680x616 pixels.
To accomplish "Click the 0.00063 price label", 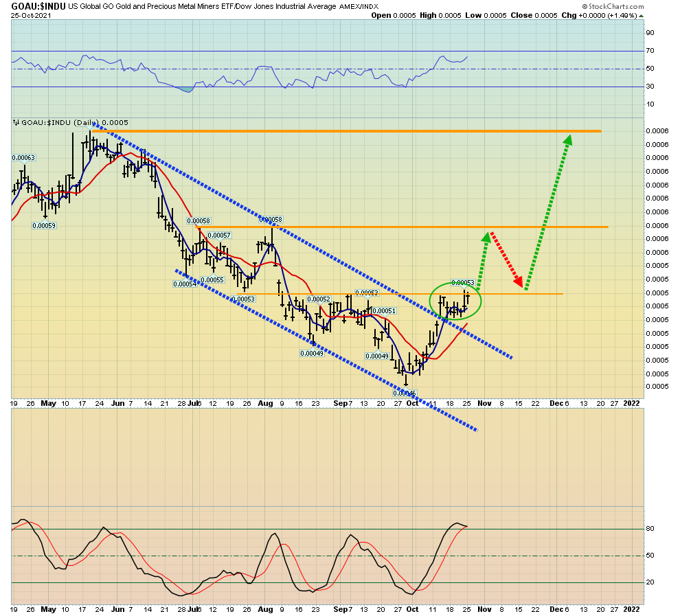I will click(x=23, y=158).
